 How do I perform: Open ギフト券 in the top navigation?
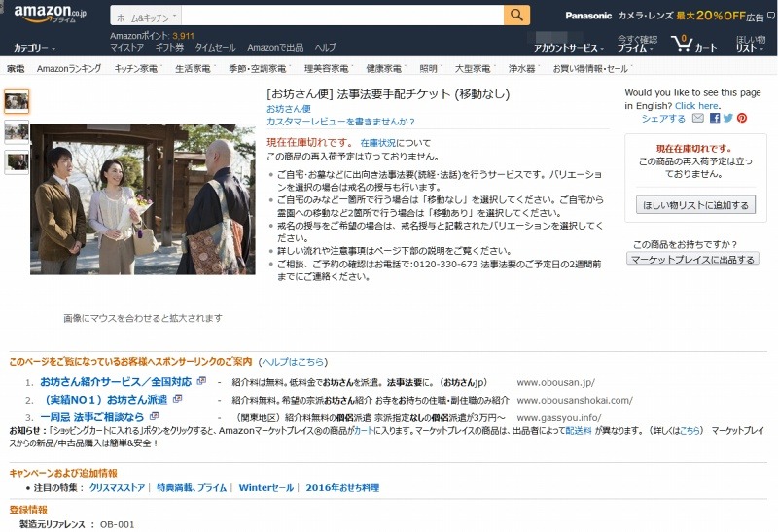(x=169, y=47)
